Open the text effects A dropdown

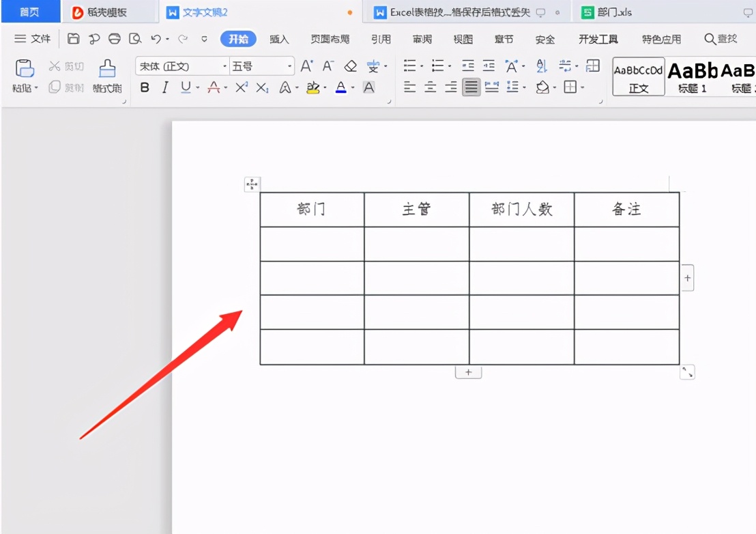click(x=297, y=88)
